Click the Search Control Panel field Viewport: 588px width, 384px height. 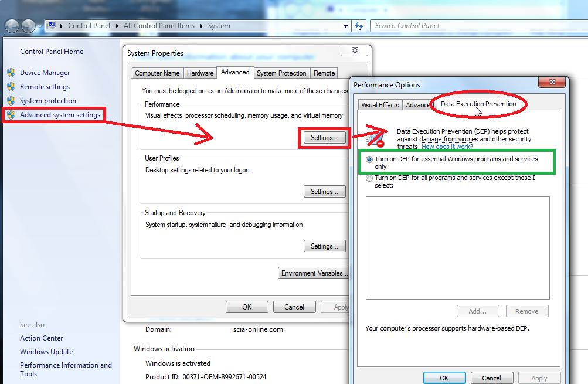(478, 26)
